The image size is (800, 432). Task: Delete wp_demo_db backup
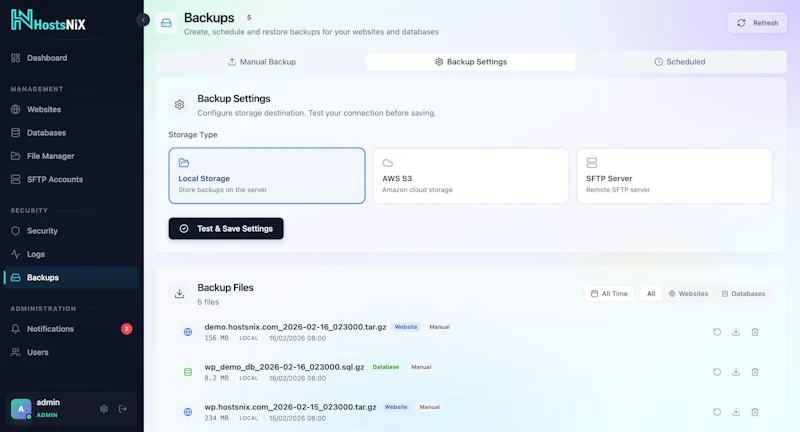pyautogui.click(x=755, y=372)
